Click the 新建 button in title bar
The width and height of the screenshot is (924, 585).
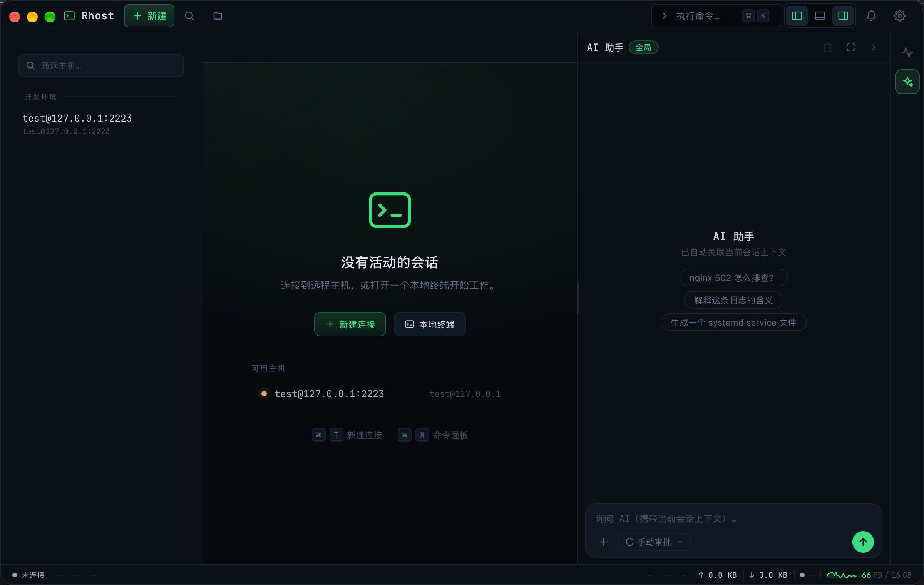pos(149,16)
